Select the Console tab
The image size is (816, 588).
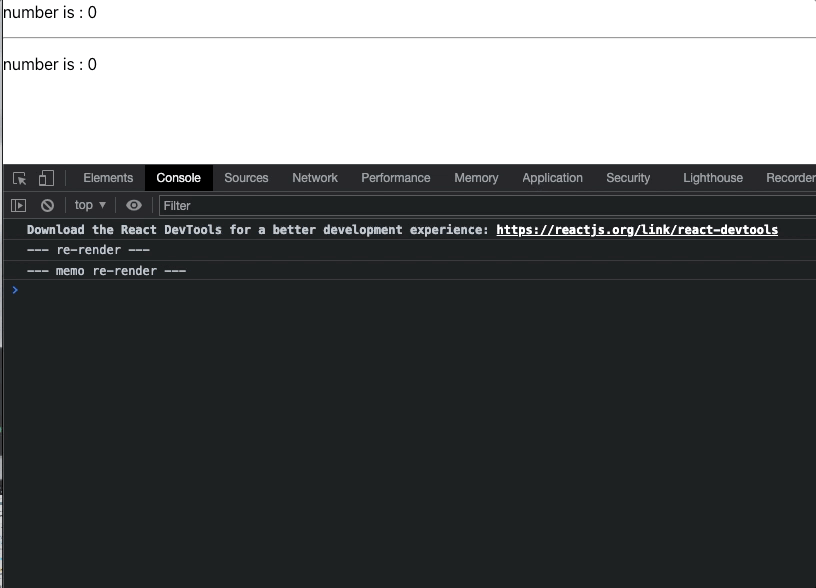[x=179, y=178]
